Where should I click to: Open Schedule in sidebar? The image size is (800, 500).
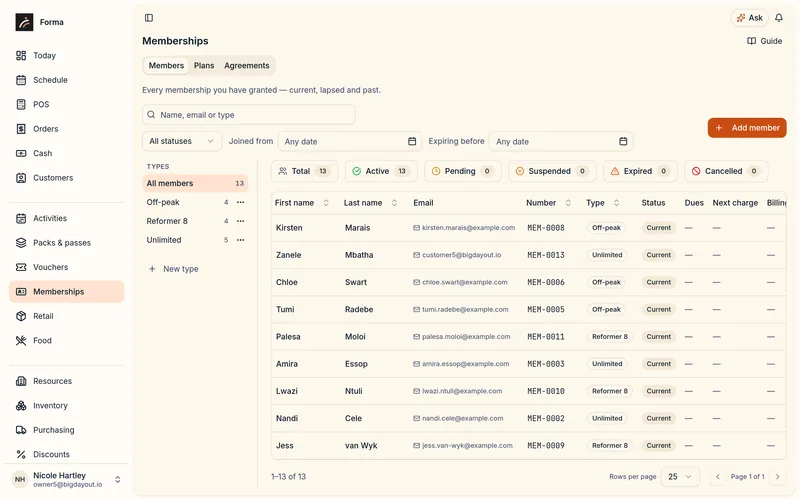[66, 80]
